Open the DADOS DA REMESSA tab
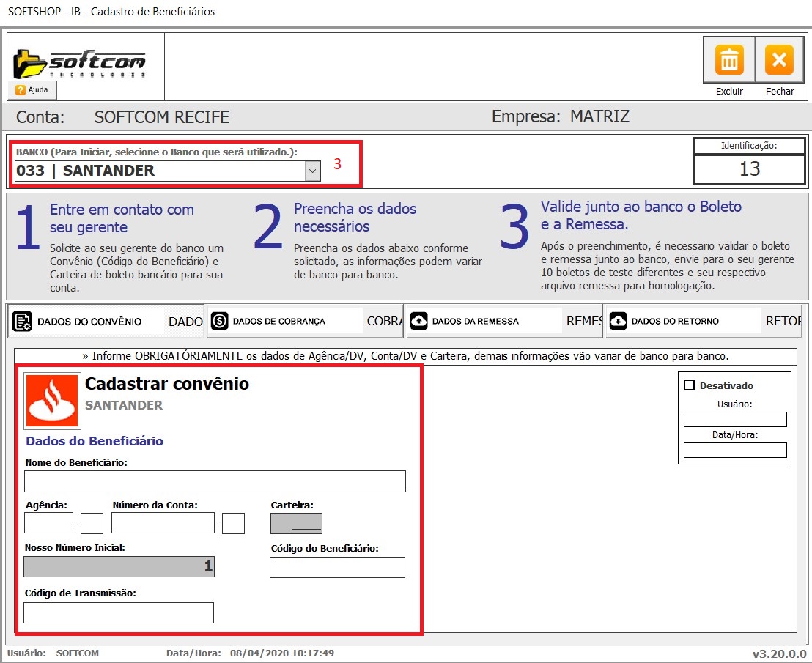The image size is (812, 663). (475, 322)
